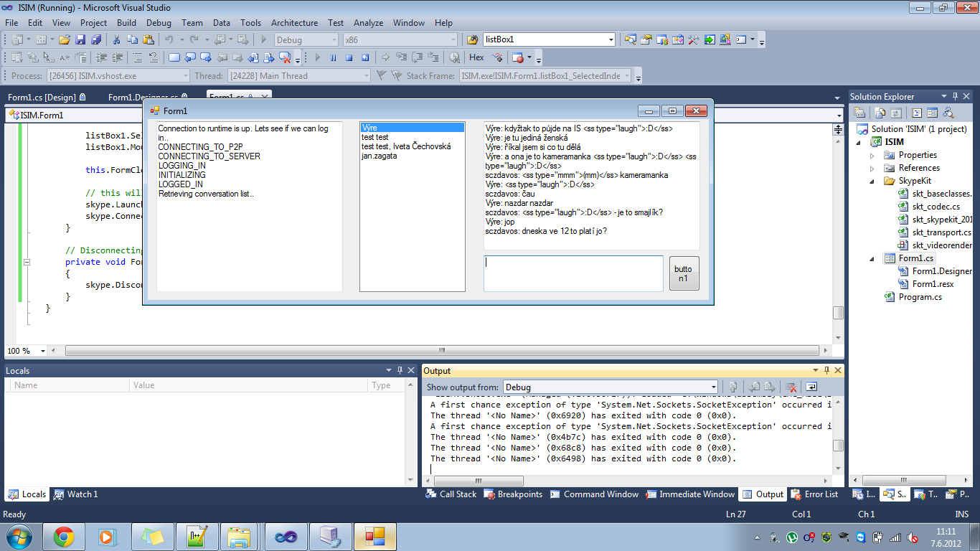Screen dimensions: 980x551
Task: Click the code editor horizontal scrollbar
Action: pos(442,351)
